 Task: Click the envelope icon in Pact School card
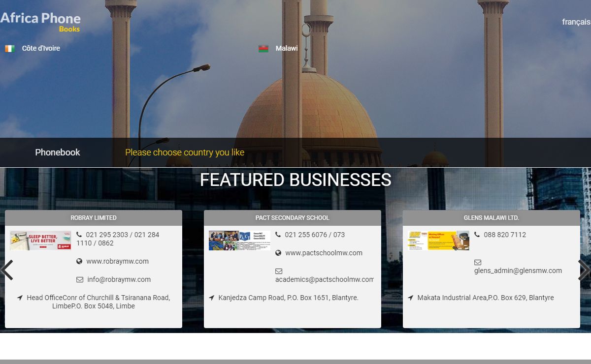click(x=279, y=271)
